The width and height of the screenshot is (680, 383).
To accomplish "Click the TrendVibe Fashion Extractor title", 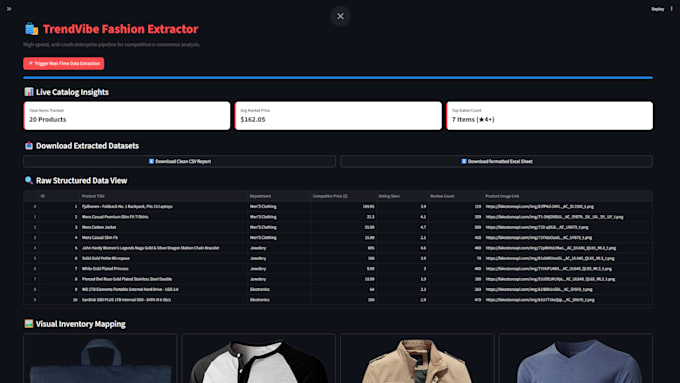I will pyautogui.click(x=121, y=29).
